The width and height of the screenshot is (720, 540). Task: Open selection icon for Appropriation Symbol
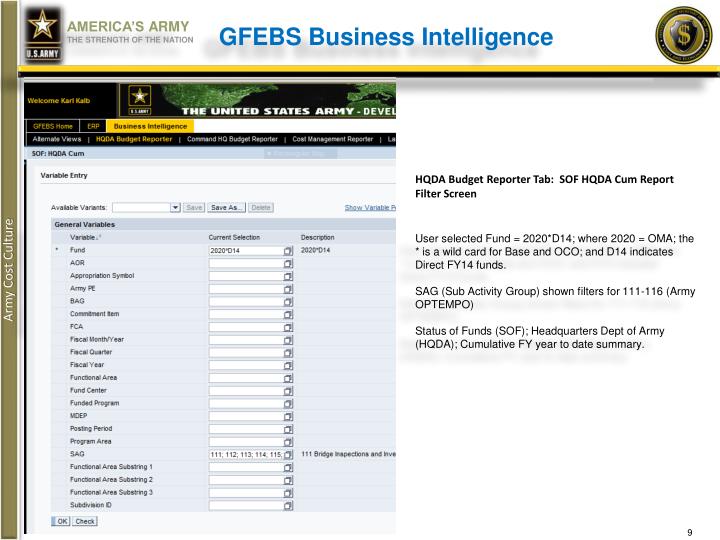click(288, 276)
